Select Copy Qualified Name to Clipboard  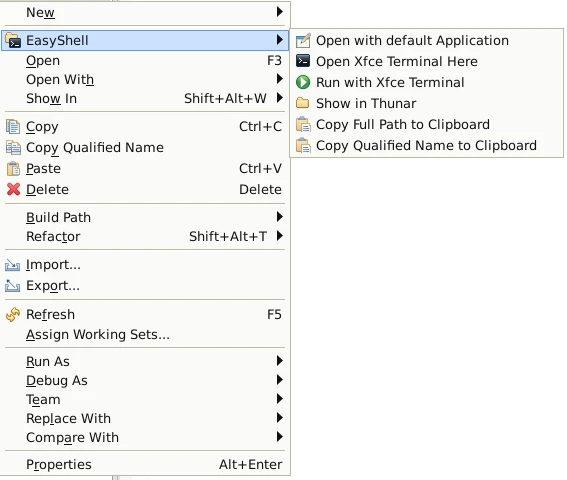426,145
